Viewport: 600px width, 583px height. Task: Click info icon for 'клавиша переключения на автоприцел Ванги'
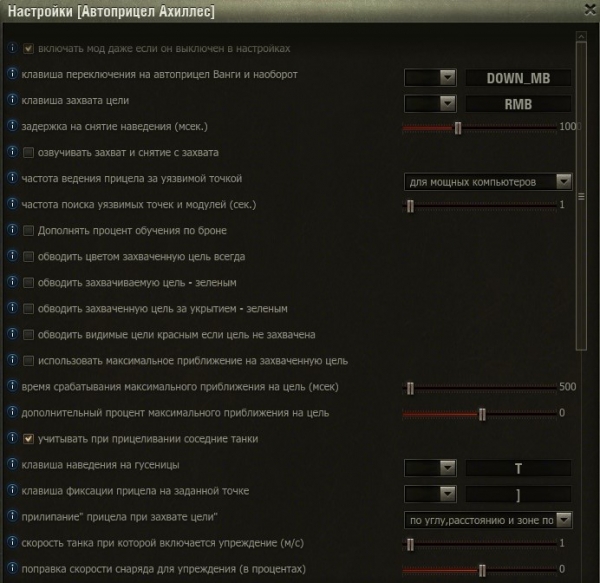pos(12,73)
